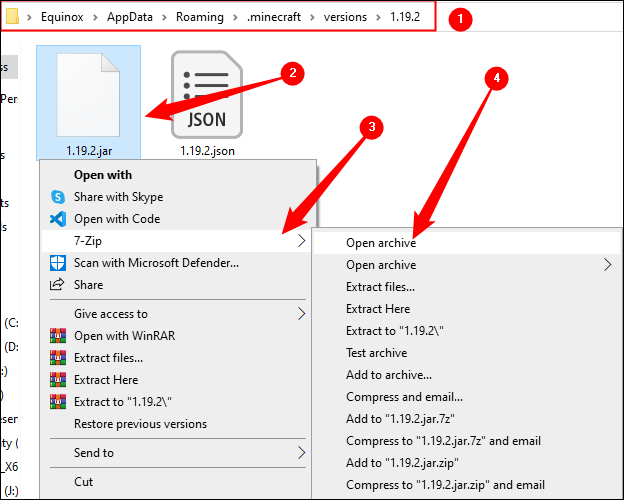This screenshot has width=624, height=500.
Task: Select the 1.19.2.json file icon
Action: click(207, 95)
